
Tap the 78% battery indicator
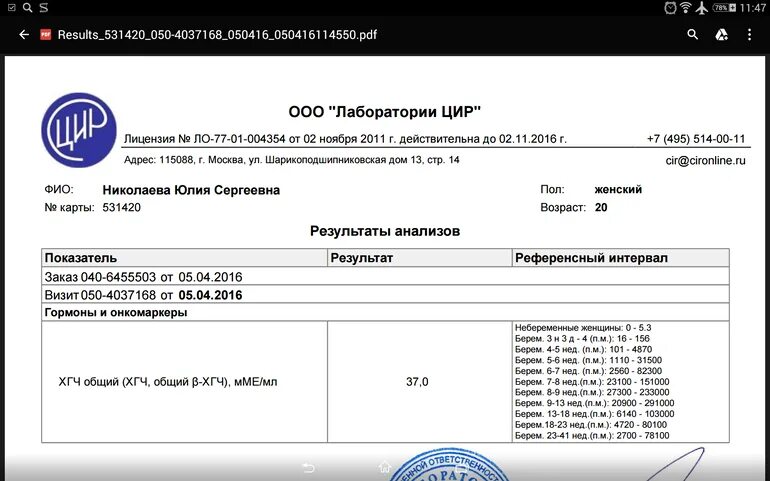[x=724, y=7]
